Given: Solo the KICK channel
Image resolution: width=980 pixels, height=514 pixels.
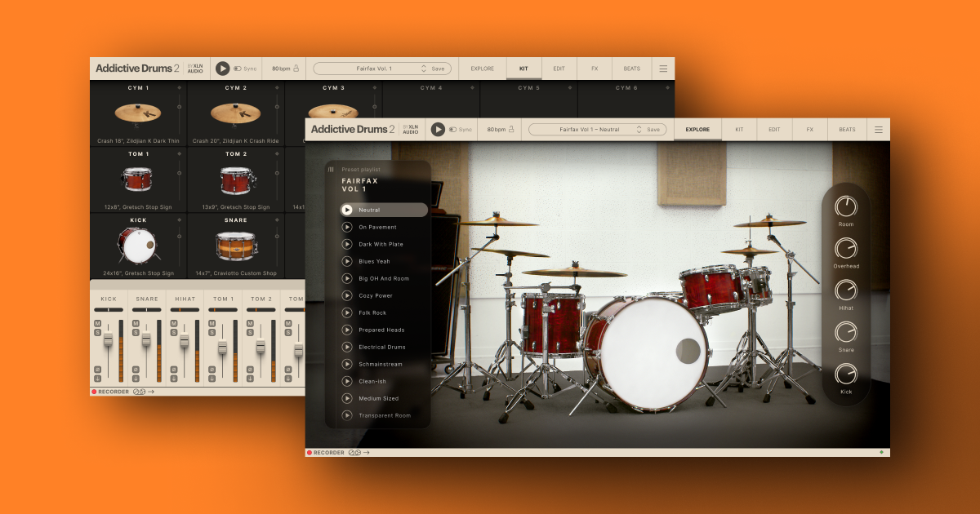Looking at the screenshot, I should tap(97, 332).
